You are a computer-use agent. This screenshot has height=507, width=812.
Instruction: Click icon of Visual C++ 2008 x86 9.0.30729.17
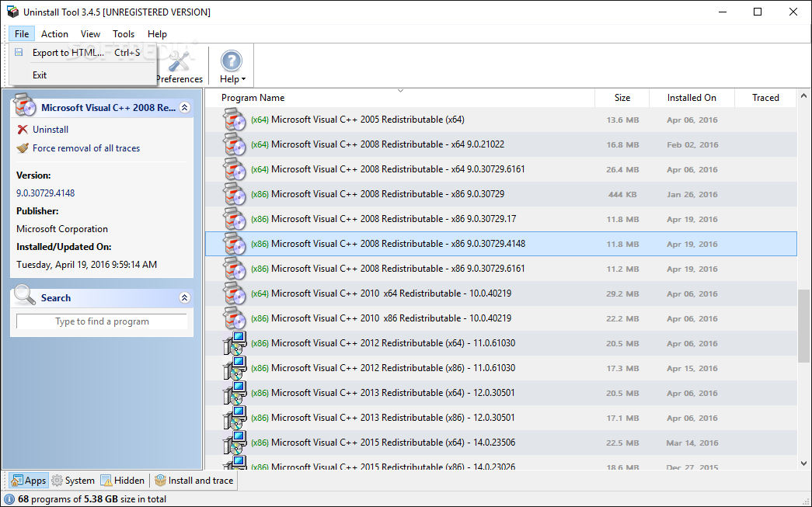point(234,219)
